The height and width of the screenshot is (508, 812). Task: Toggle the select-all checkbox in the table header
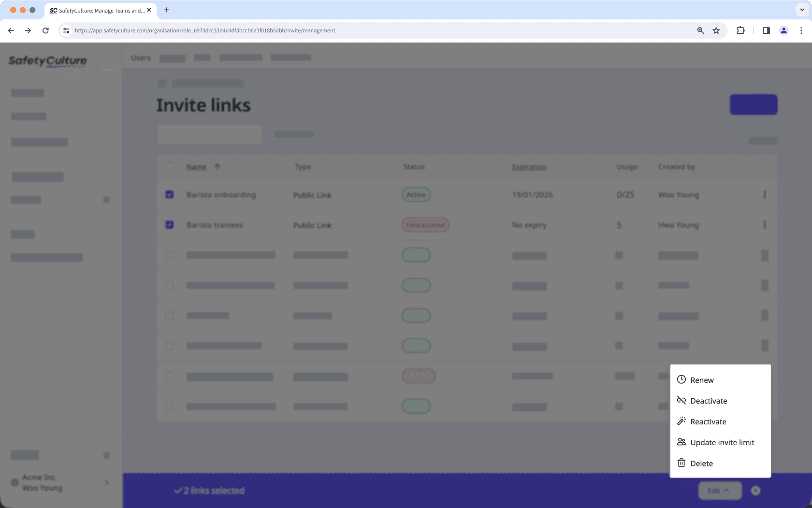(x=170, y=166)
